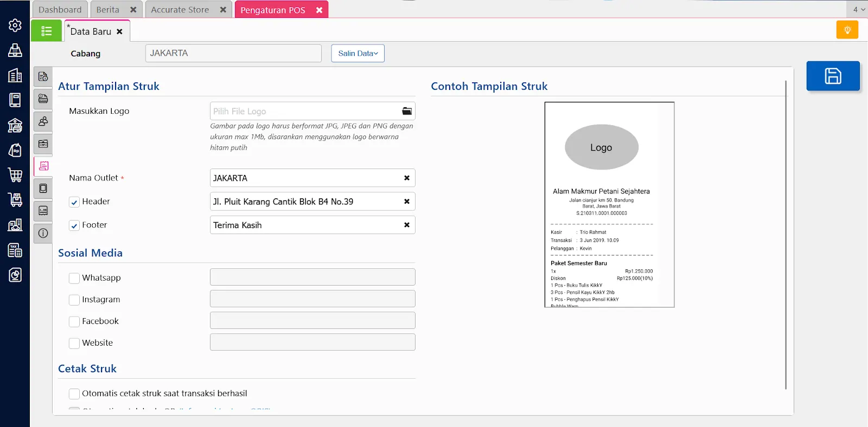
Task: Edit the Footer Terima Kasih field
Action: (x=312, y=225)
